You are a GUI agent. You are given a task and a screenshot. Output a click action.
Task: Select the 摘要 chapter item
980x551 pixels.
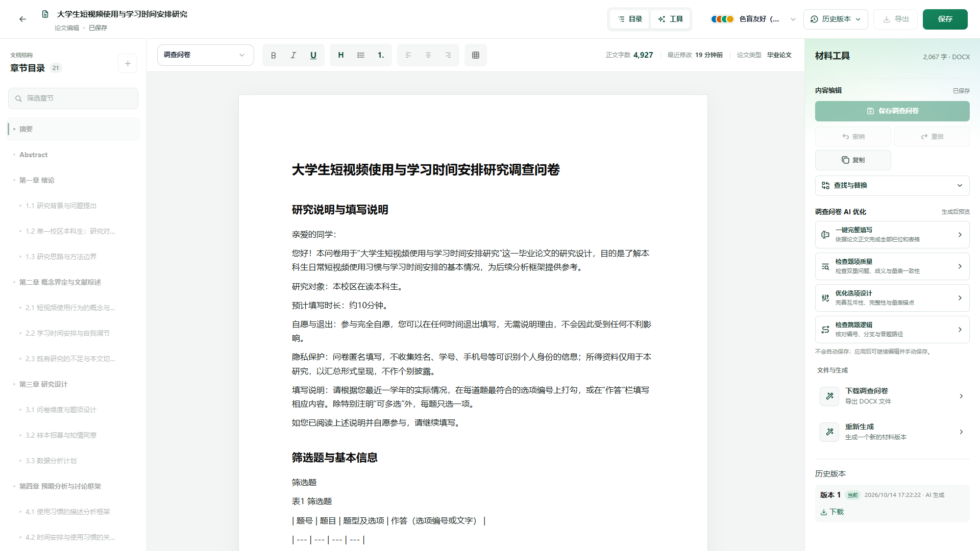click(x=73, y=129)
